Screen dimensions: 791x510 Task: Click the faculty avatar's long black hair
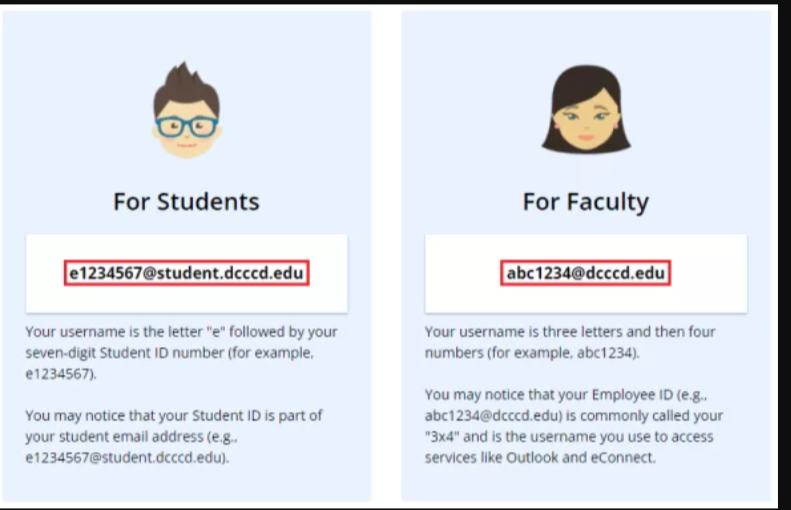[x=586, y=108]
